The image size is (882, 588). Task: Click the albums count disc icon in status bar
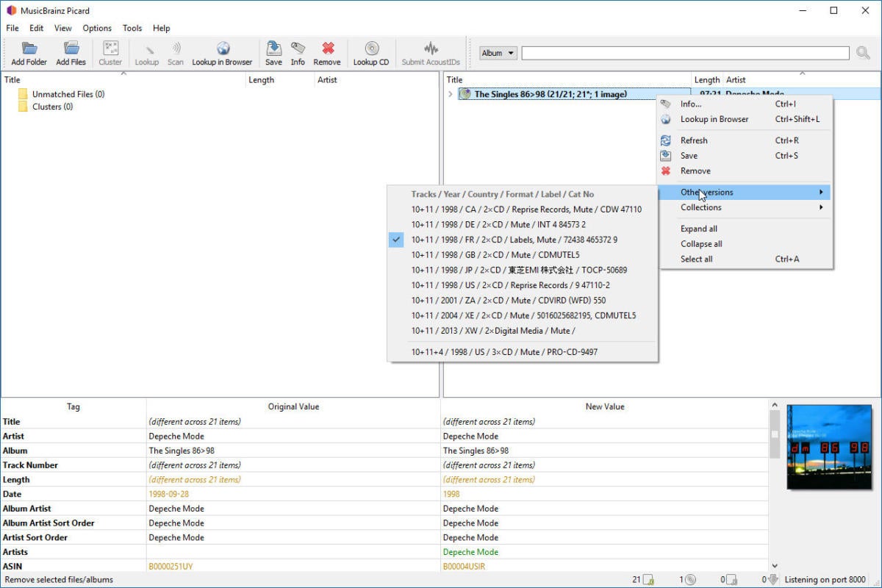tap(690, 580)
